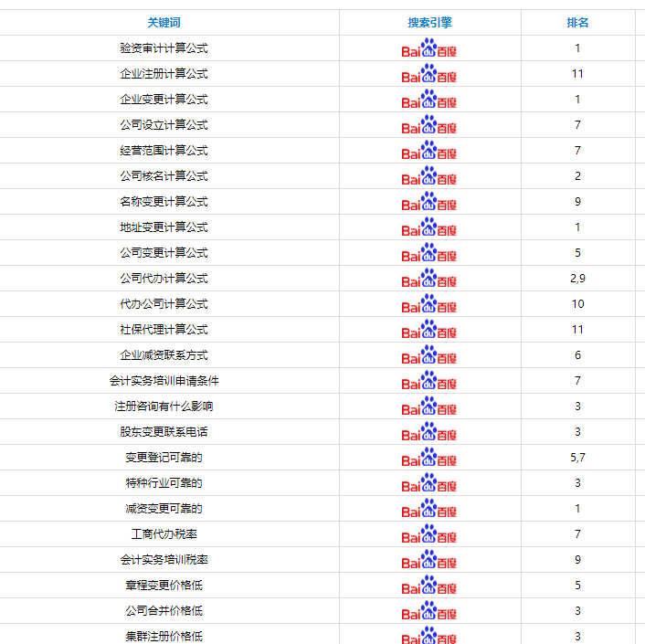Image resolution: width=645 pixels, height=644 pixels.
Task: Click Baidu icon in 会计实务培训税率 row
Action: (429, 559)
